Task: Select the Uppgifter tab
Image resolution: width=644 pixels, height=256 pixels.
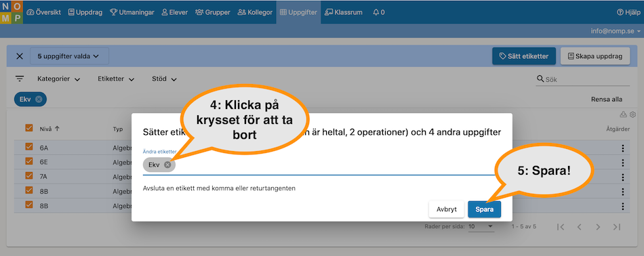Action: [298, 12]
